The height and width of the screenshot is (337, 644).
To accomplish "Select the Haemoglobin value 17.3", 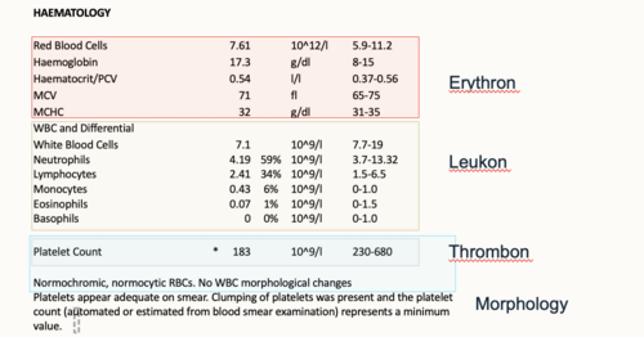I will [x=240, y=62].
